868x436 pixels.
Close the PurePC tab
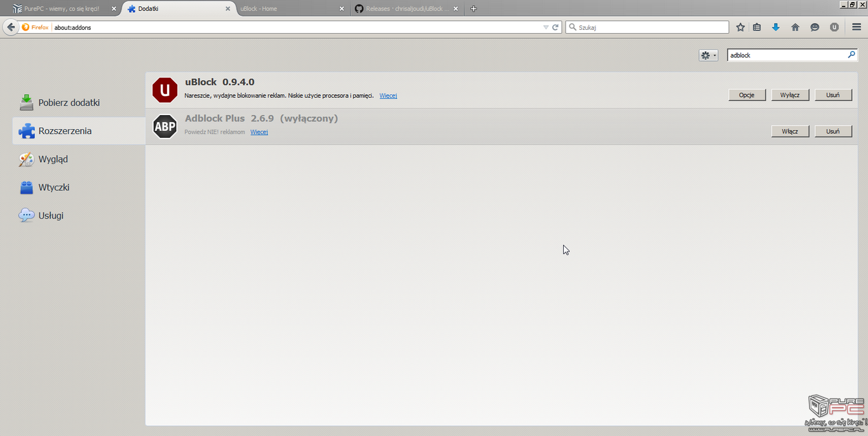pyautogui.click(x=114, y=9)
